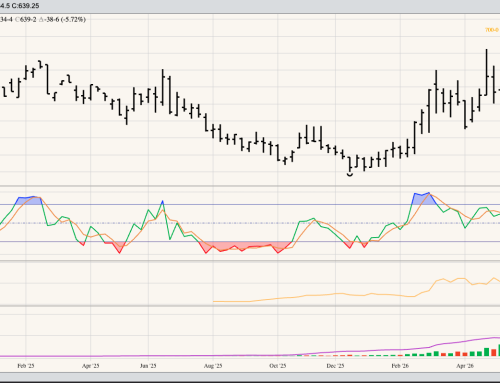Click the Feb '25 date axis label

click(26, 366)
